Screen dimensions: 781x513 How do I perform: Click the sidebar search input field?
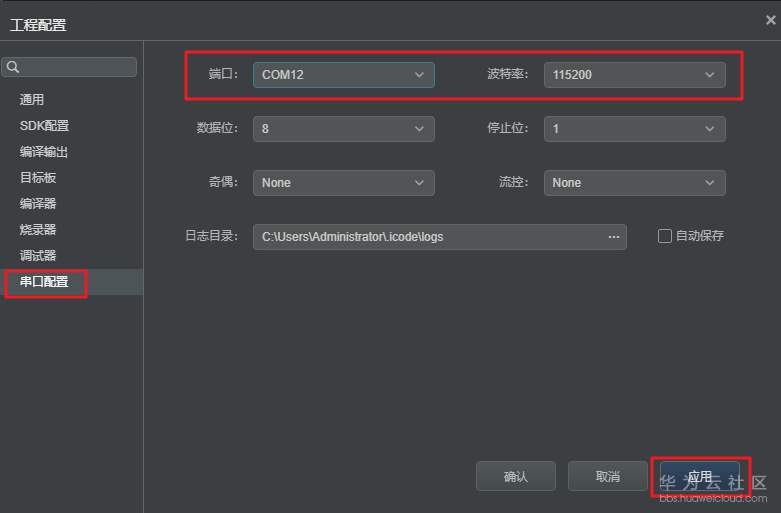coord(69,67)
